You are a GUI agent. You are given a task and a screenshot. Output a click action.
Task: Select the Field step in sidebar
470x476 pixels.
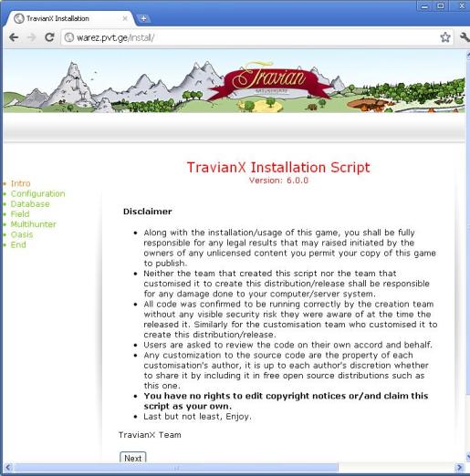(20, 214)
